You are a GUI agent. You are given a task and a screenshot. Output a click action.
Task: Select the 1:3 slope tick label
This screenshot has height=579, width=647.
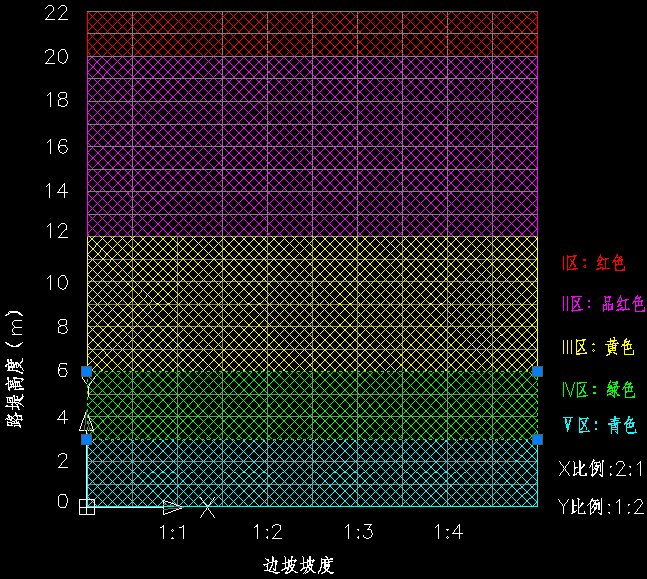(358, 532)
